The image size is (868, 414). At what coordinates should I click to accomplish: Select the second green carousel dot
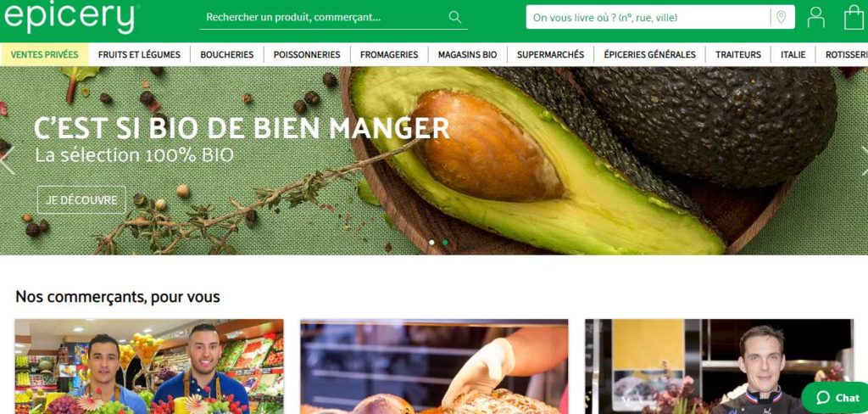446,242
